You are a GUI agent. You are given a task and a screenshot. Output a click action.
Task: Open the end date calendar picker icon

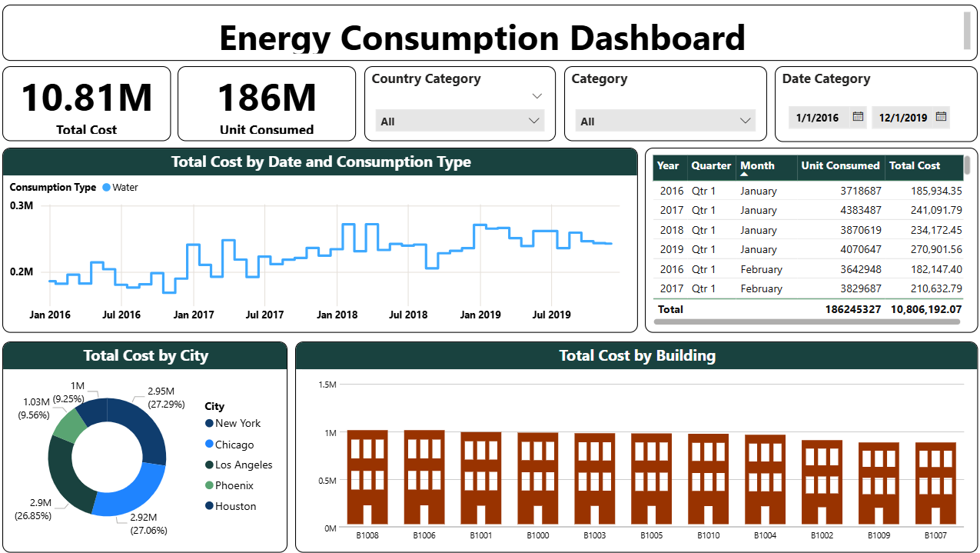941,118
